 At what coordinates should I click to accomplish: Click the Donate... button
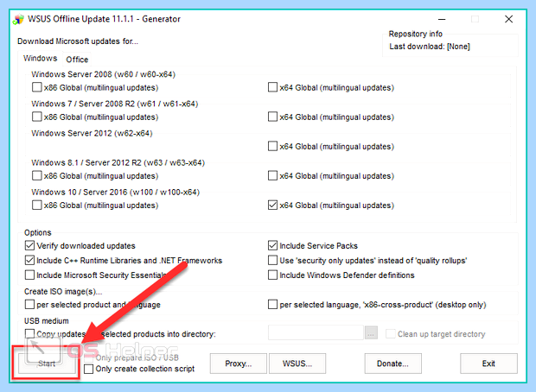[x=392, y=364]
